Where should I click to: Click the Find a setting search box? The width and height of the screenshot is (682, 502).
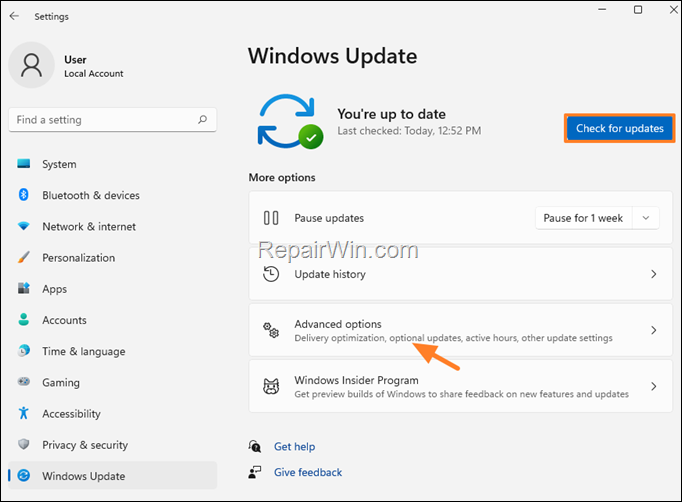pyautogui.click(x=112, y=120)
